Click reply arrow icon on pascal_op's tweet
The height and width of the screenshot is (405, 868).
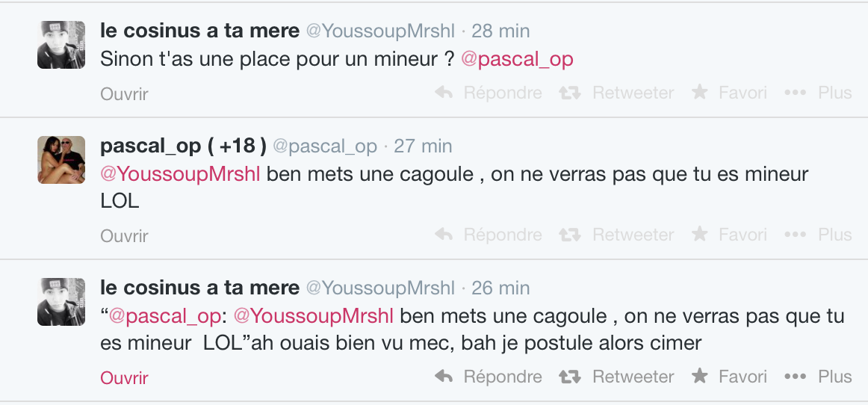coord(444,235)
